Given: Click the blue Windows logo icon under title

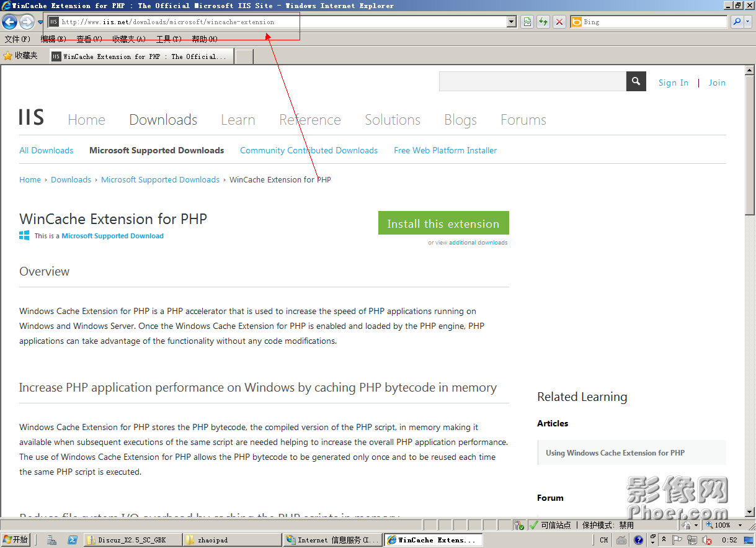Looking at the screenshot, I should click(x=25, y=235).
